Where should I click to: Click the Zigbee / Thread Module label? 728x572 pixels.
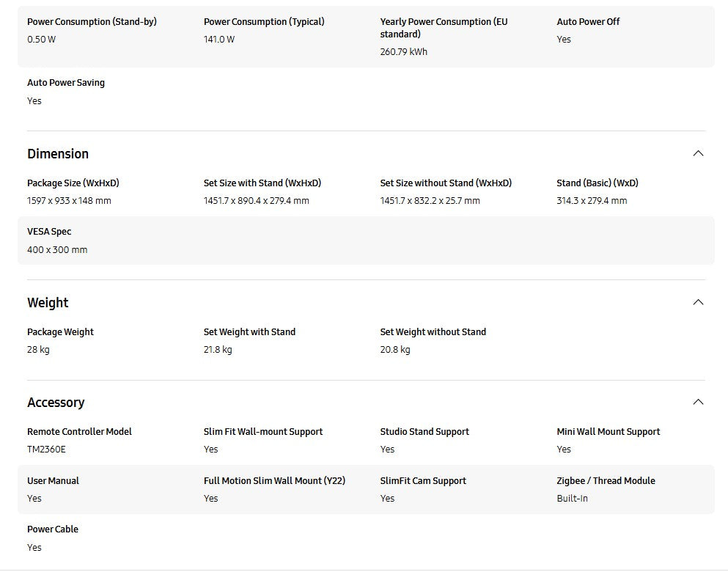pos(606,481)
